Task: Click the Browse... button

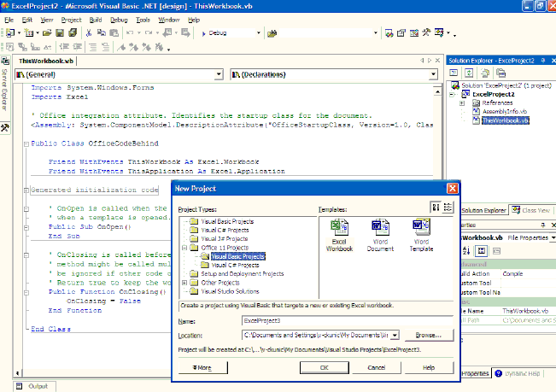Action: 429,335
